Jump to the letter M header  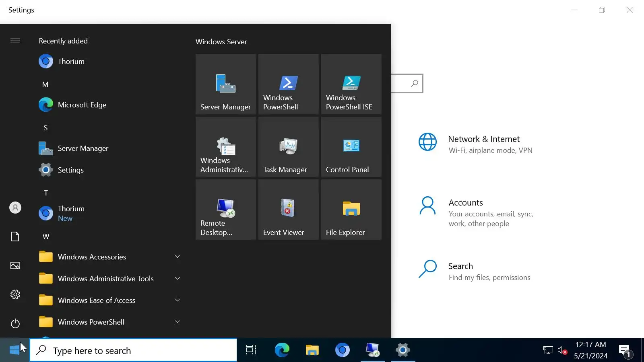tap(45, 84)
